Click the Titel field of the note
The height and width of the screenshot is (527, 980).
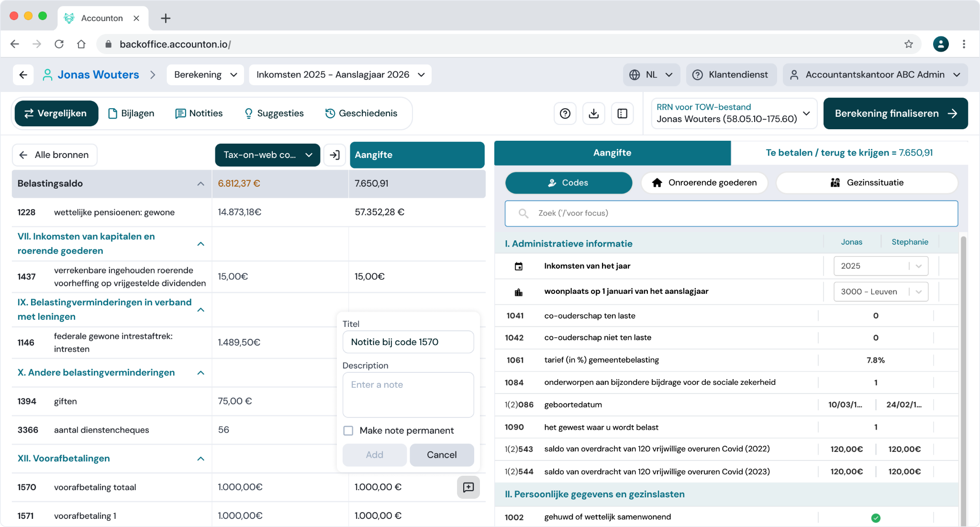[408, 342]
